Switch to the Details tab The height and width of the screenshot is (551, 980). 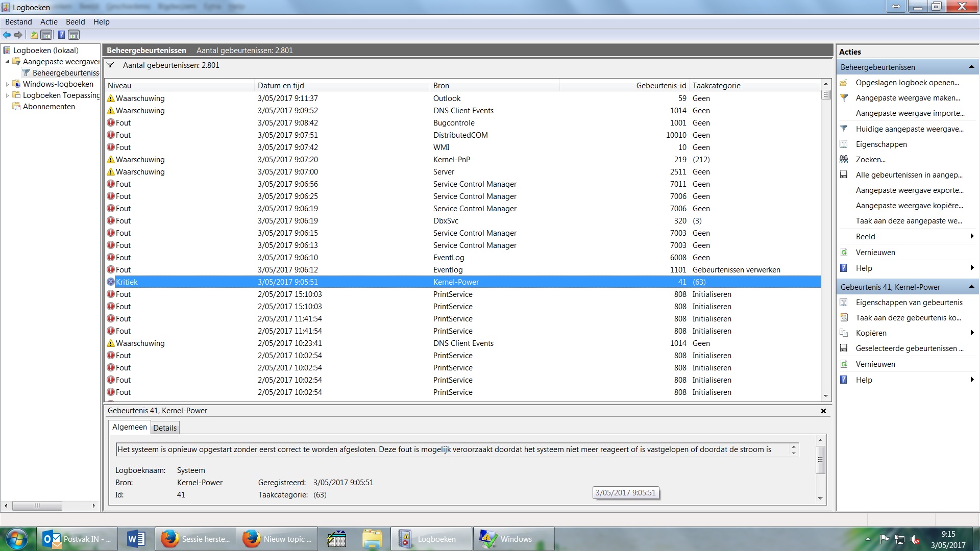165,428
